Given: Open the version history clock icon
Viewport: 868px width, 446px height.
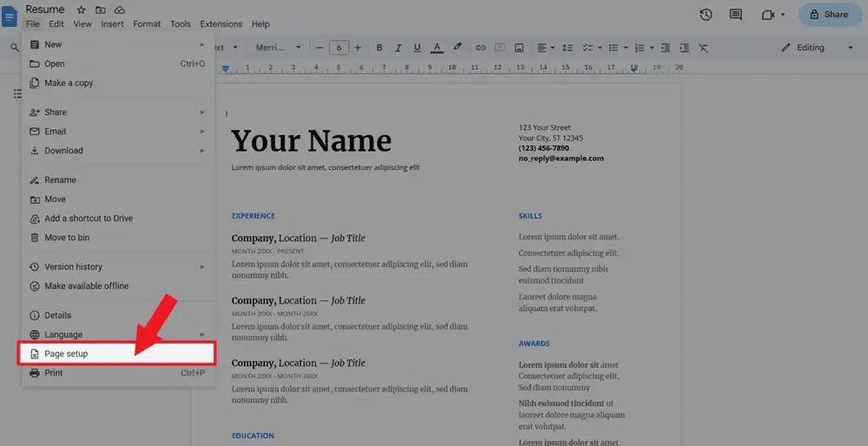Looking at the screenshot, I should (x=706, y=15).
